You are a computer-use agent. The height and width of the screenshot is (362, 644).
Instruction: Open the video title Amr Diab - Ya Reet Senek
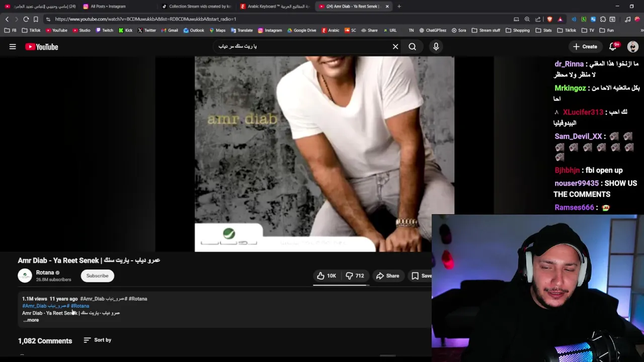pyautogui.click(x=89, y=260)
